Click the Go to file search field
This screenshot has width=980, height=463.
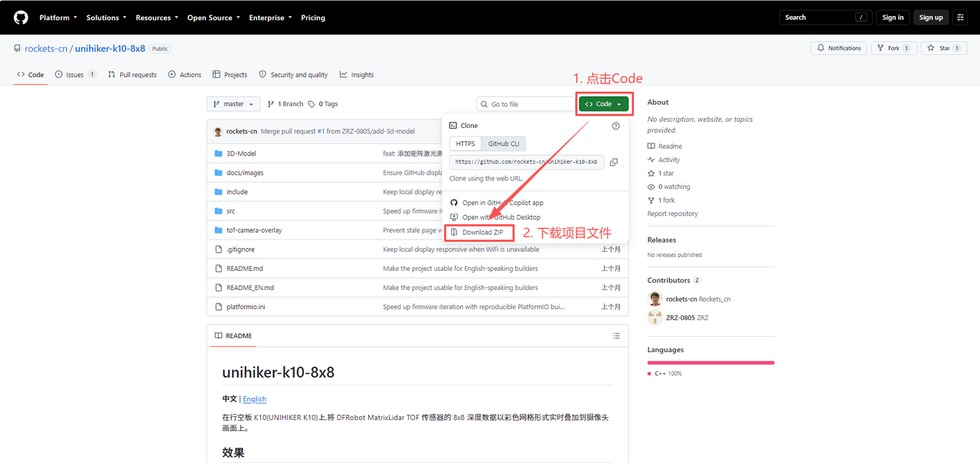point(525,104)
